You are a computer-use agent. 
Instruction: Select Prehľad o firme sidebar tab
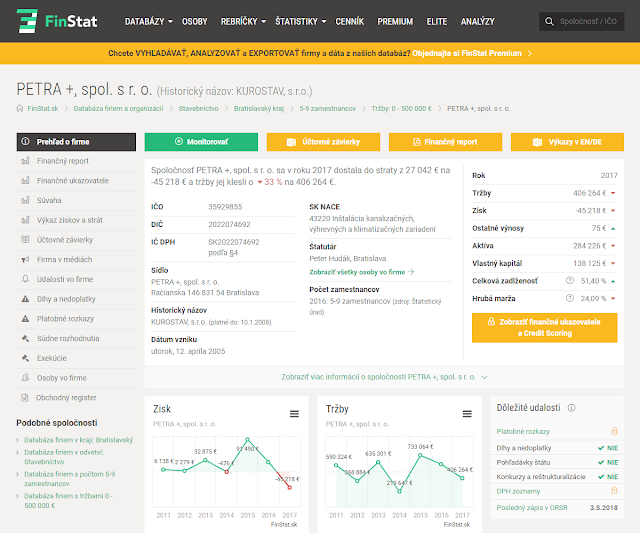pyautogui.click(x=76, y=142)
